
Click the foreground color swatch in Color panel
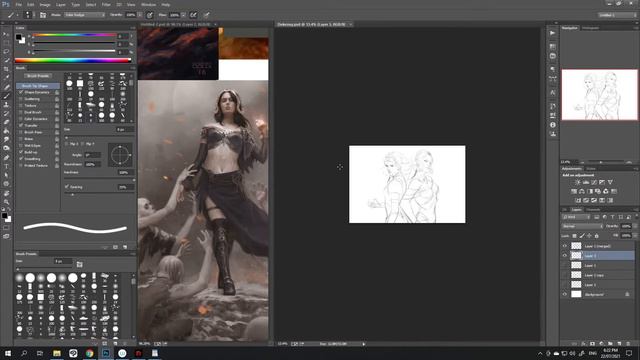point(18,37)
